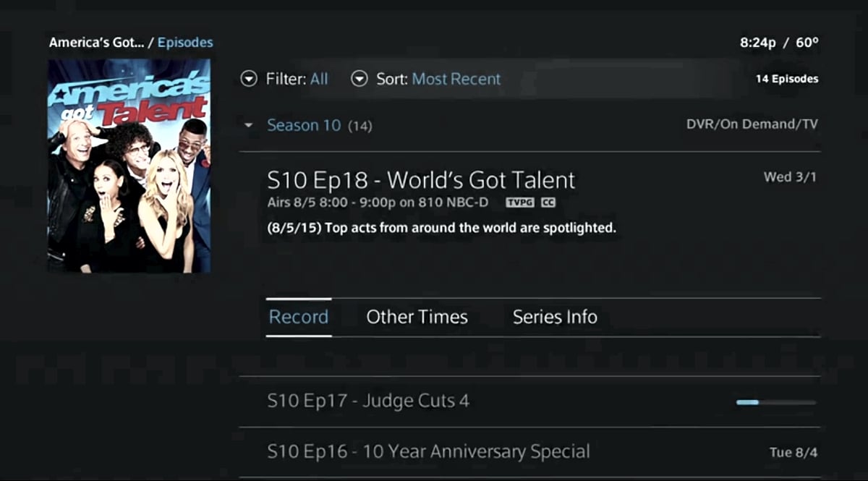The height and width of the screenshot is (481, 868).
Task: Click the Filter circle-arrow icon
Action: click(x=250, y=79)
